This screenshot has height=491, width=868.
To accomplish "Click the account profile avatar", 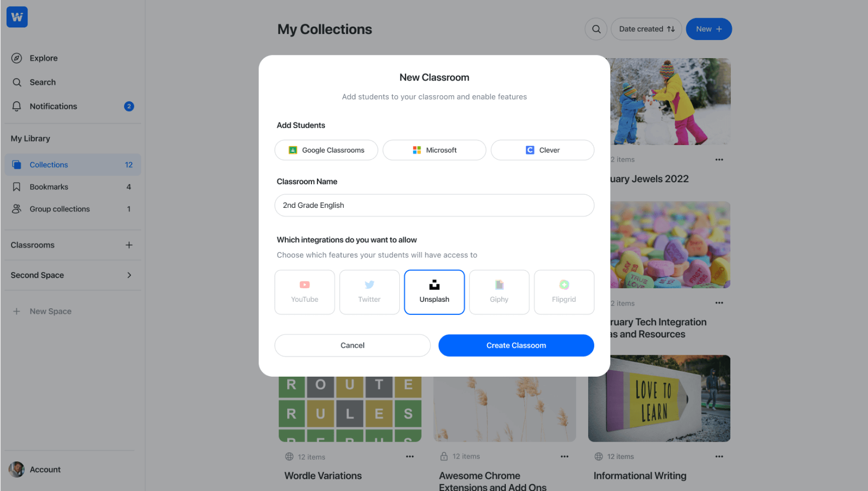I will click(x=17, y=470).
